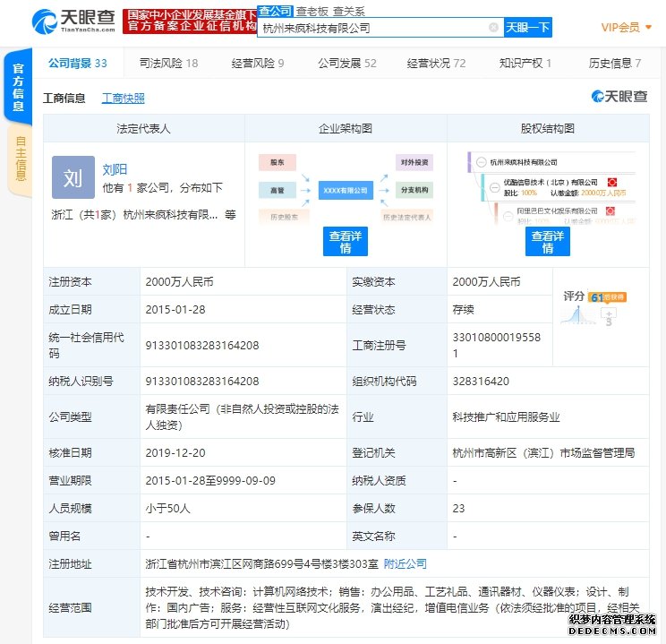Select the 营业期限 value 2015-01-28至9999-09-09

click(210, 481)
